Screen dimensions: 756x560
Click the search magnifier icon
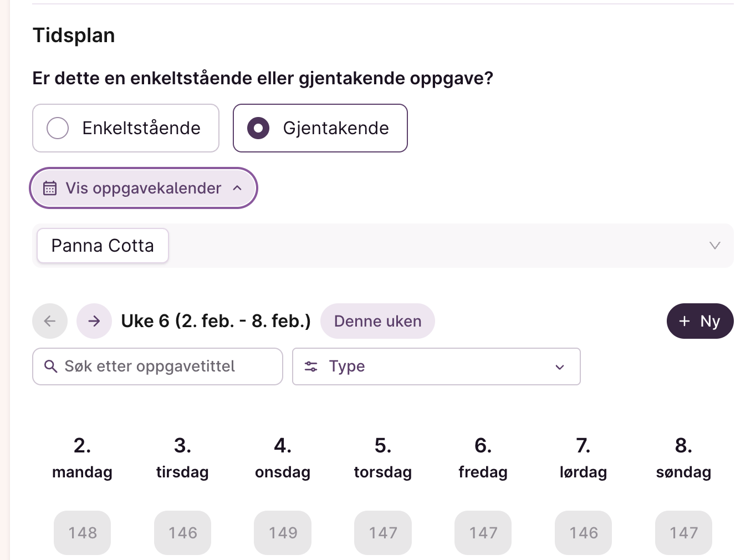[x=50, y=366]
